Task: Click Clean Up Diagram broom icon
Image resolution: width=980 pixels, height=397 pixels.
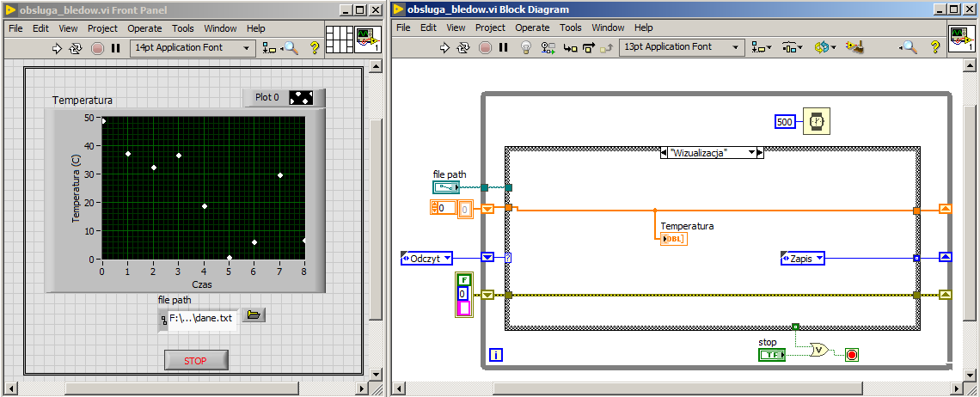Action: 854,47
